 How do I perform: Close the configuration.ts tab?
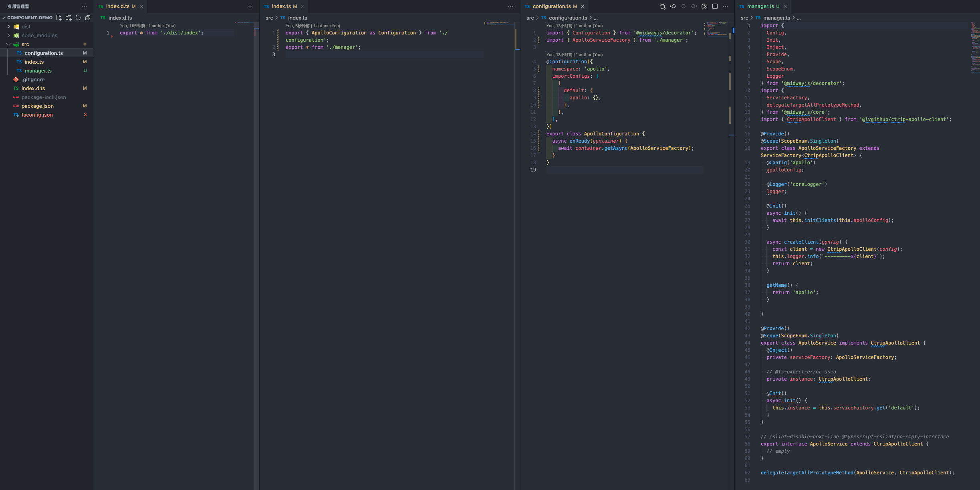click(x=583, y=6)
